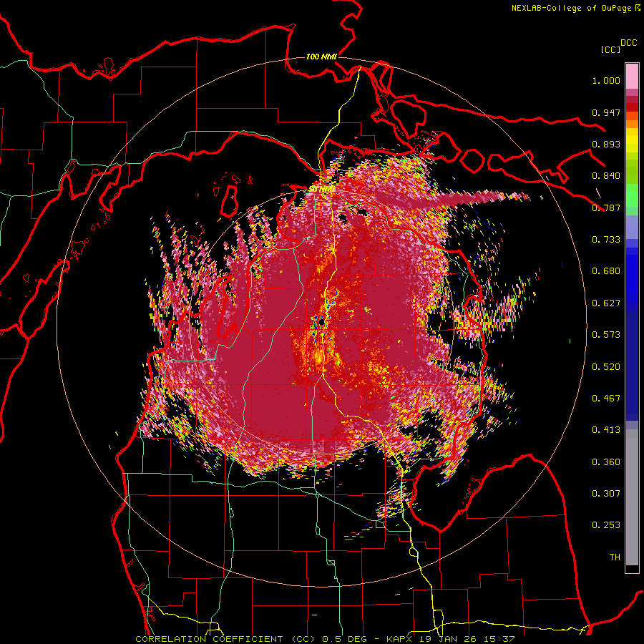
Task: Select the 0.360 scale value
Action: (x=606, y=462)
